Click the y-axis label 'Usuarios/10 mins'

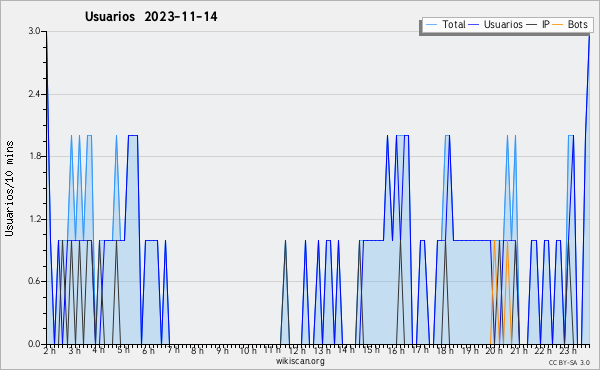coord(9,188)
